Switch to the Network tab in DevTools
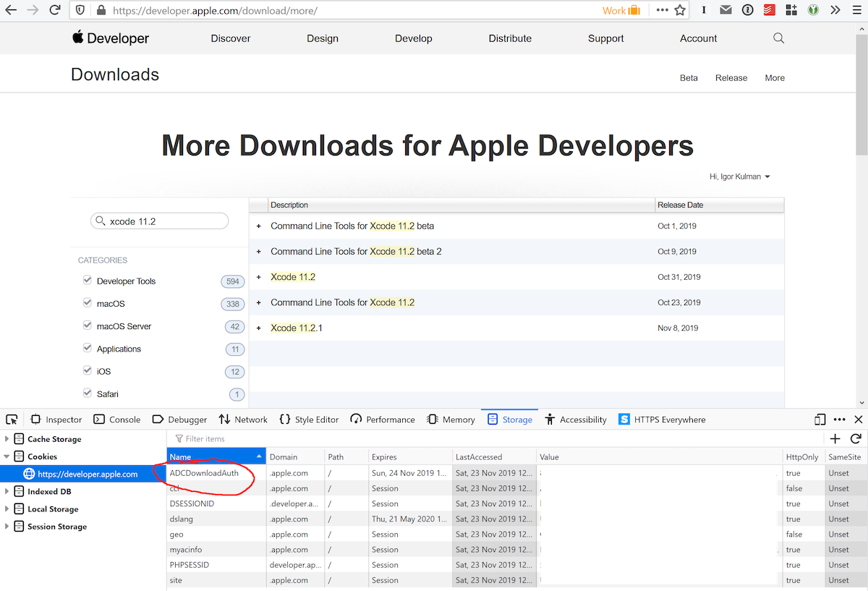The height and width of the screenshot is (591, 868). point(243,419)
